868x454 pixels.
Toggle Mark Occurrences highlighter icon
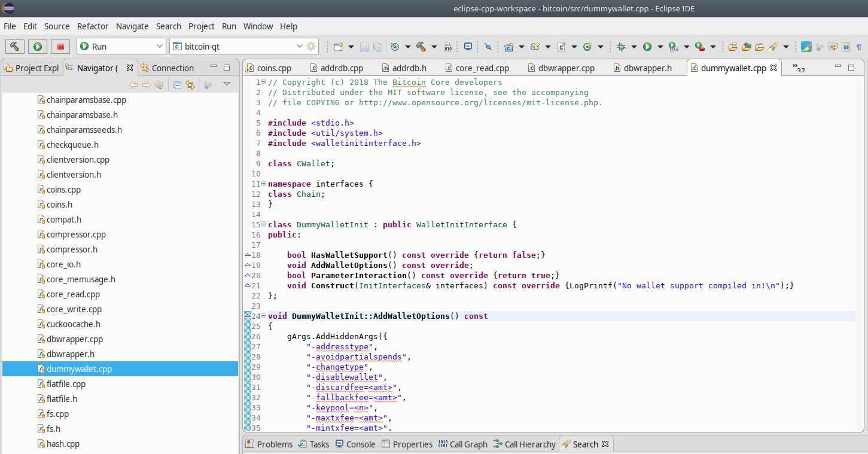pyautogui.click(x=806, y=47)
